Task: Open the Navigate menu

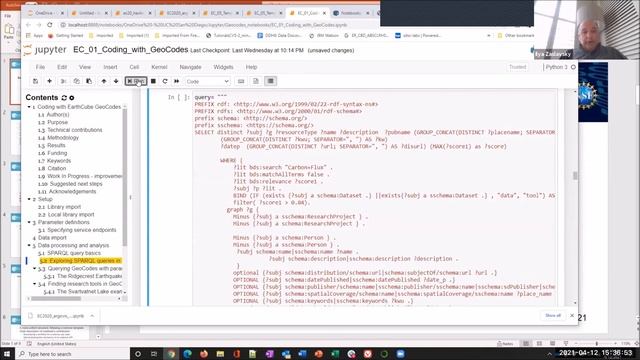Action: [x=190, y=67]
